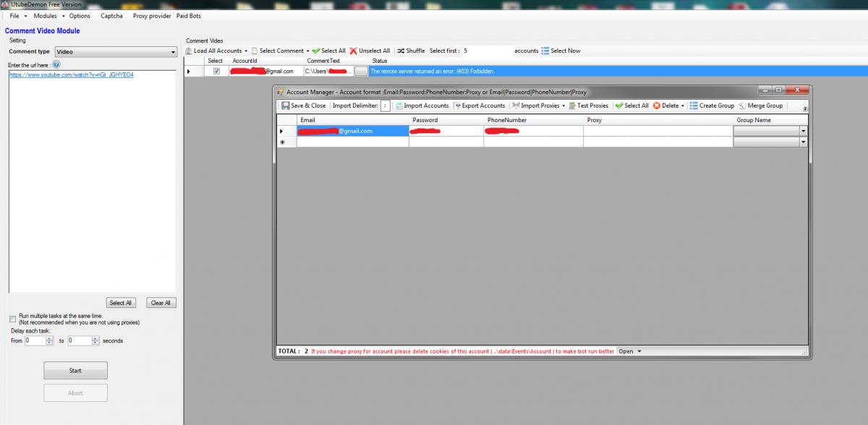Click help icon beside Enter the url here
The width and height of the screenshot is (868, 425).
(56, 65)
